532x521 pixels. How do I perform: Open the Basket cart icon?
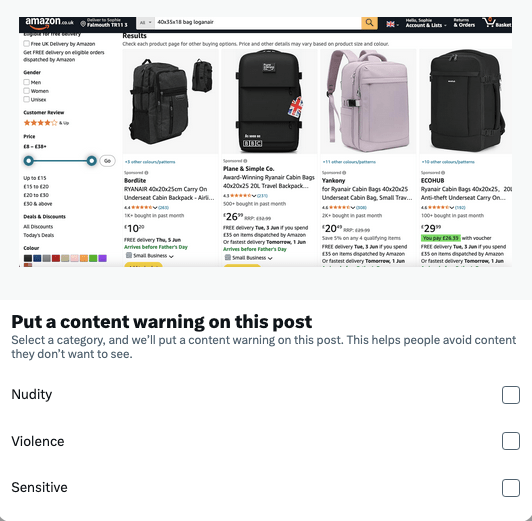coord(497,23)
